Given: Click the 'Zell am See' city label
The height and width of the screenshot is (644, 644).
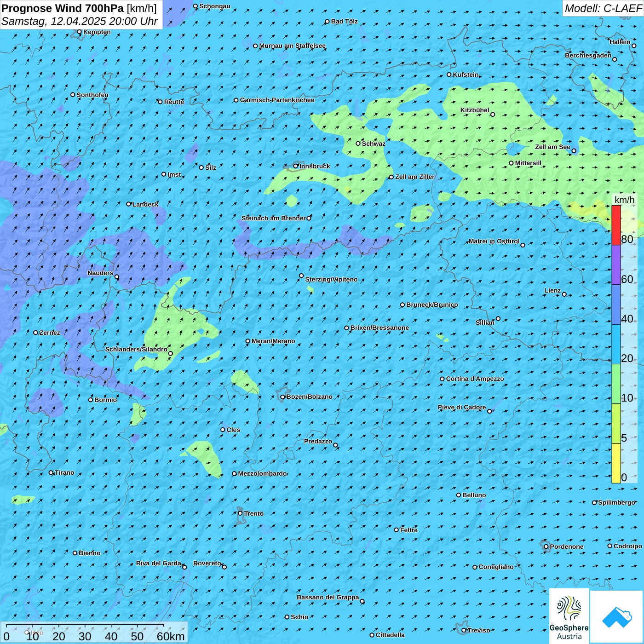Looking at the screenshot, I should [x=552, y=147].
